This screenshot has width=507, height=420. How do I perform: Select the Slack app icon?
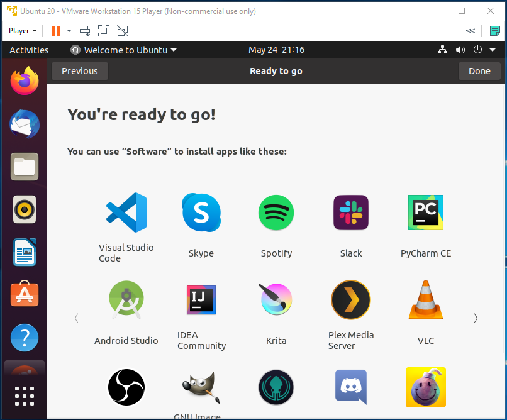pos(351,213)
